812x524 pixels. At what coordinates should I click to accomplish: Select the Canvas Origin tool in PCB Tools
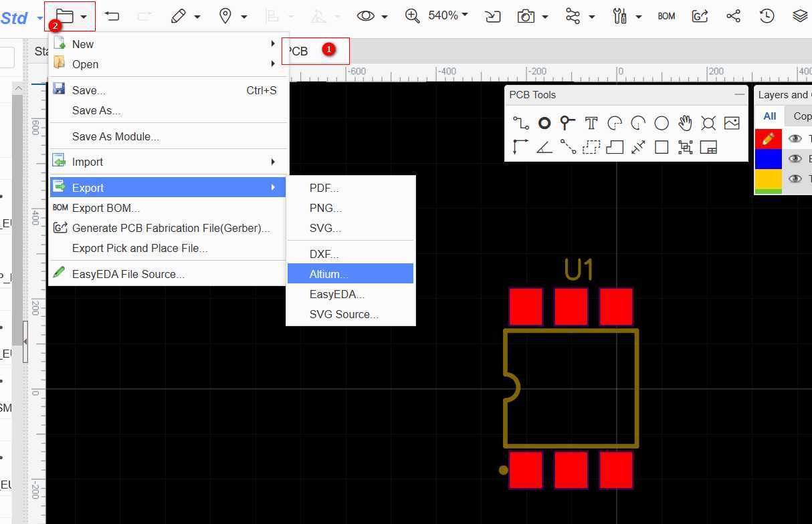point(520,147)
